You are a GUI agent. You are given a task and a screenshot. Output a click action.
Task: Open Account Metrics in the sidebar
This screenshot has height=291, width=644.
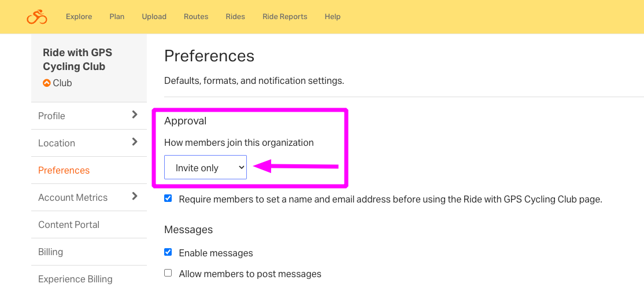tap(73, 197)
